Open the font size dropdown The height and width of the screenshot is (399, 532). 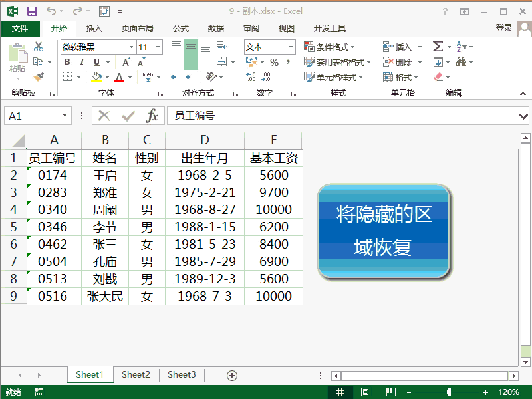156,47
